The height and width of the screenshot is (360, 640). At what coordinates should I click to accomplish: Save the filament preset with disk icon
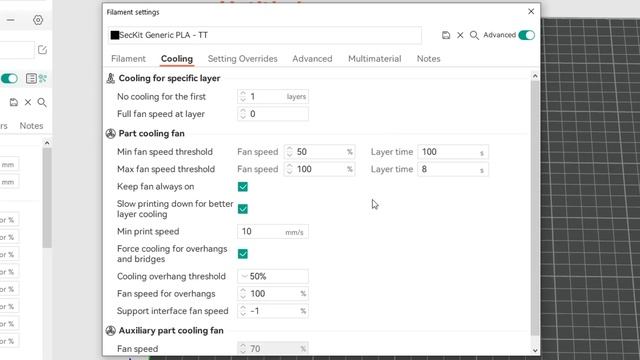446,35
